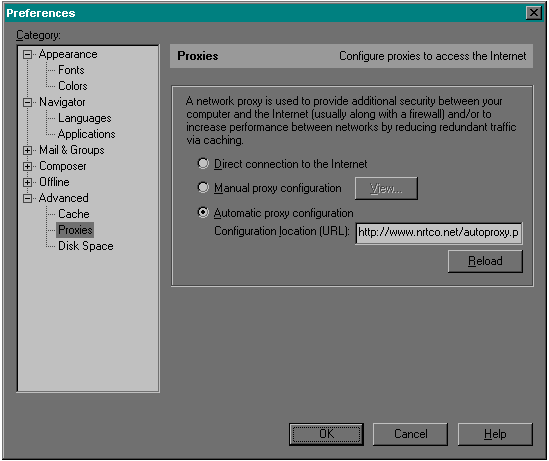Confirm preferences with OK
The width and height of the screenshot is (549, 461).
tap(326, 434)
